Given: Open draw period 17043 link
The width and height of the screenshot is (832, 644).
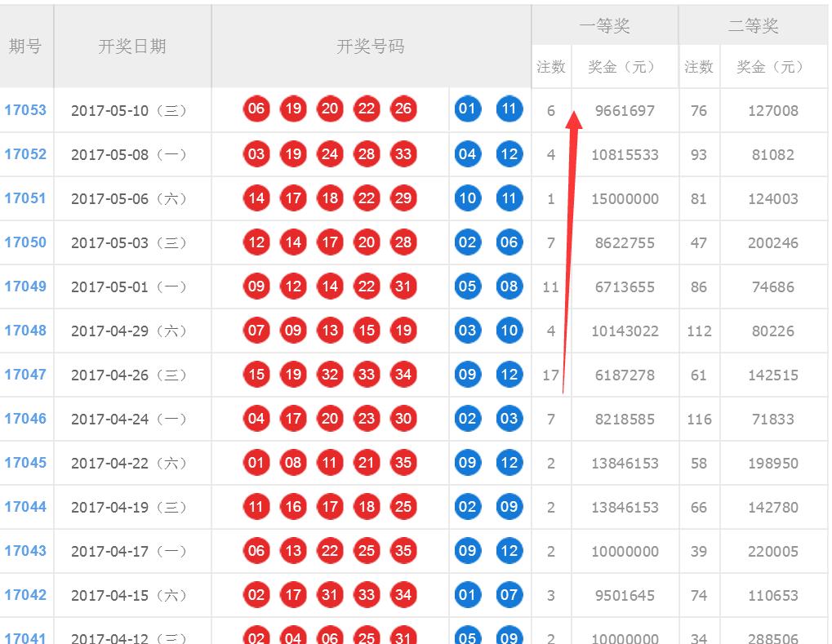Looking at the screenshot, I should point(25,550).
